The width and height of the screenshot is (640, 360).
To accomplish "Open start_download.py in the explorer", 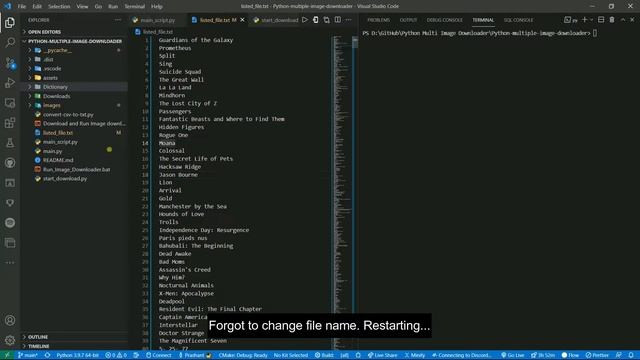I will pos(64,178).
